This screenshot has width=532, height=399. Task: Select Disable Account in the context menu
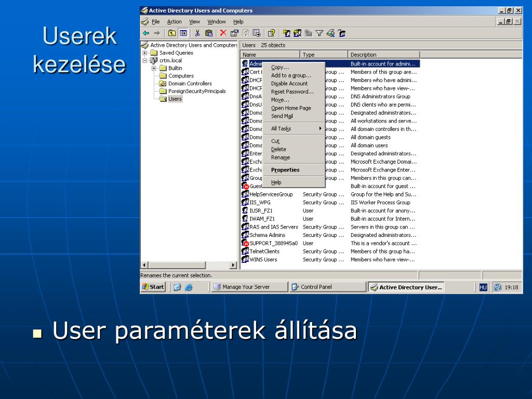(x=294, y=84)
